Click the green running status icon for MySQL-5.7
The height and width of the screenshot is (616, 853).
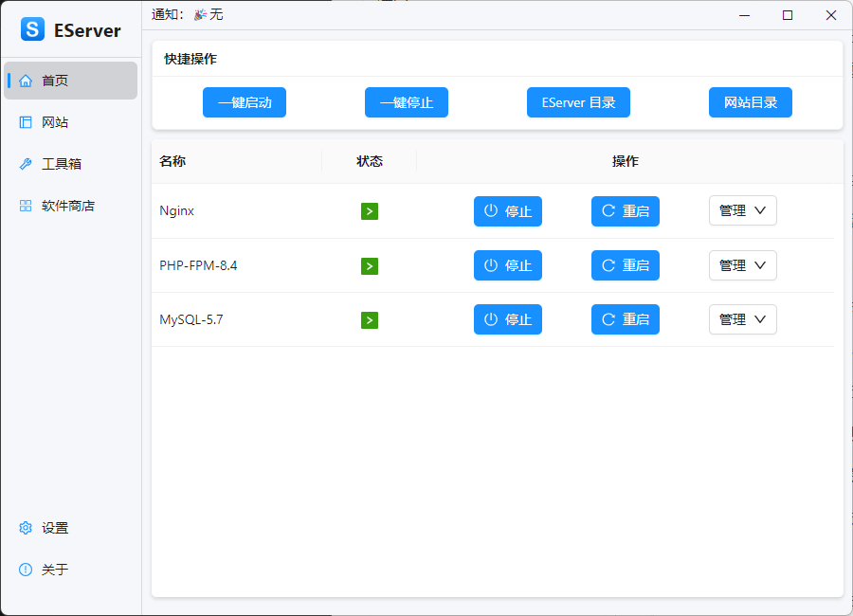(370, 320)
